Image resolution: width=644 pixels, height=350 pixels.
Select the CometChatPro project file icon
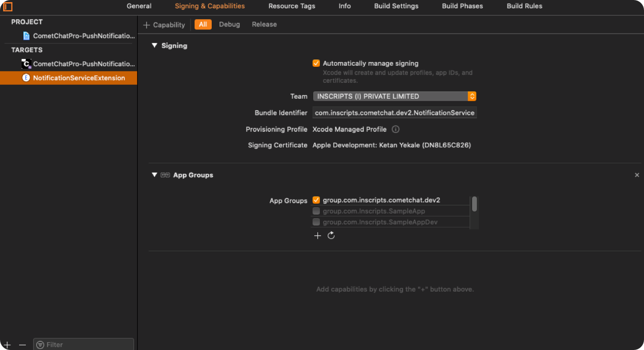click(x=26, y=36)
